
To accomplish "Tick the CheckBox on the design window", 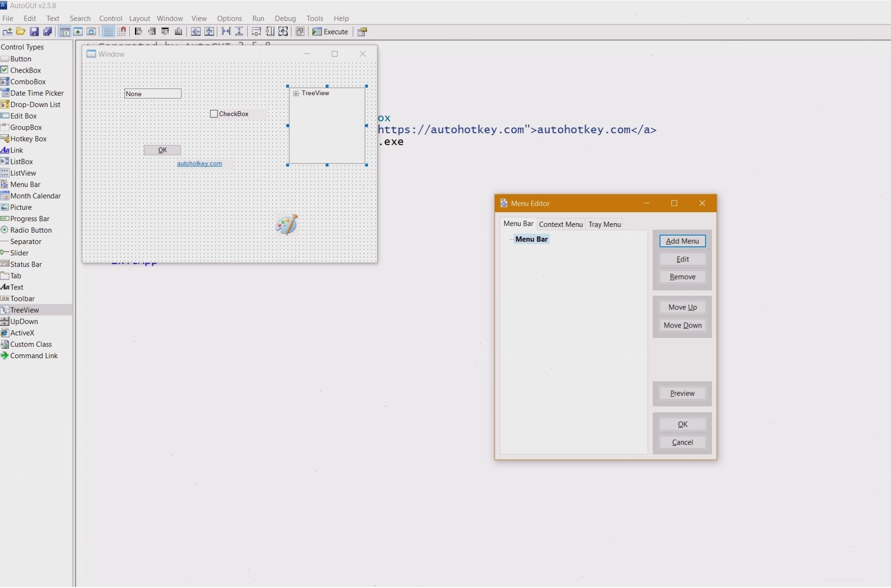I will tap(214, 114).
